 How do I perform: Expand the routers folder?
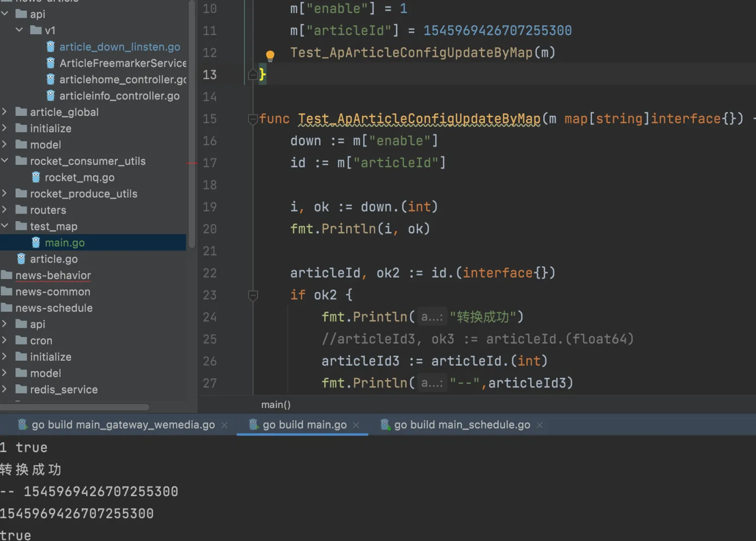point(5,210)
